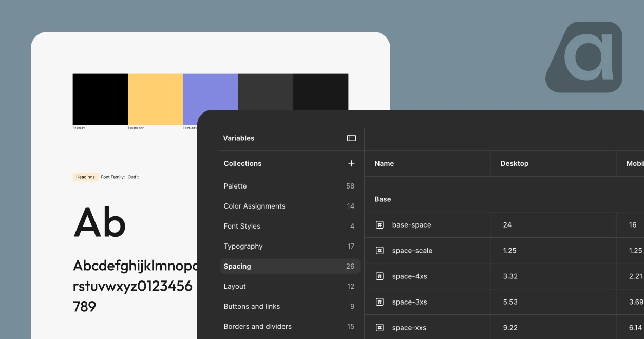
Task: Click the Desktop column header
Action: click(515, 163)
